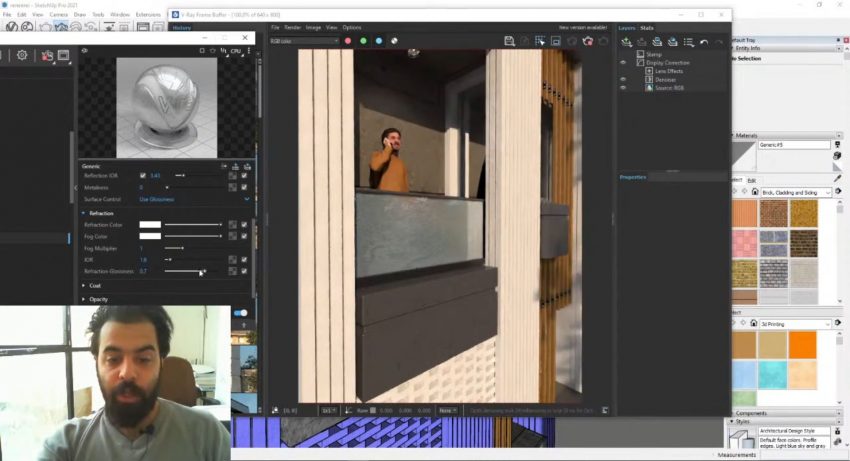Undo the last layer action in Frame Buffer

[704, 42]
